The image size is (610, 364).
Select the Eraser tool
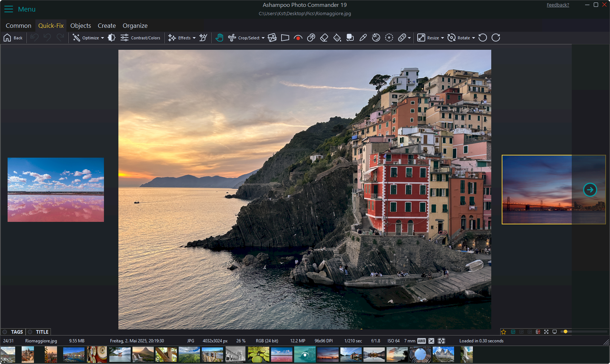tap(324, 38)
